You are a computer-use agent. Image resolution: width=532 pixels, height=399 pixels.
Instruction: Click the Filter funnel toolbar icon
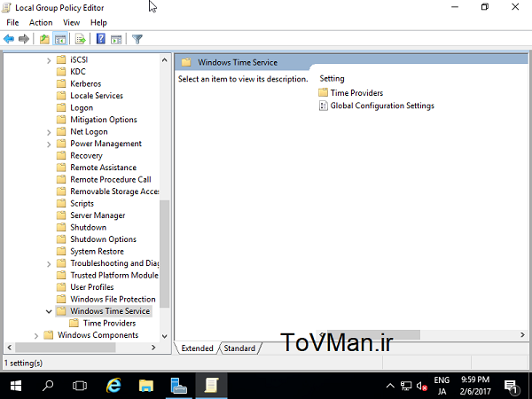click(x=137, y=39)
